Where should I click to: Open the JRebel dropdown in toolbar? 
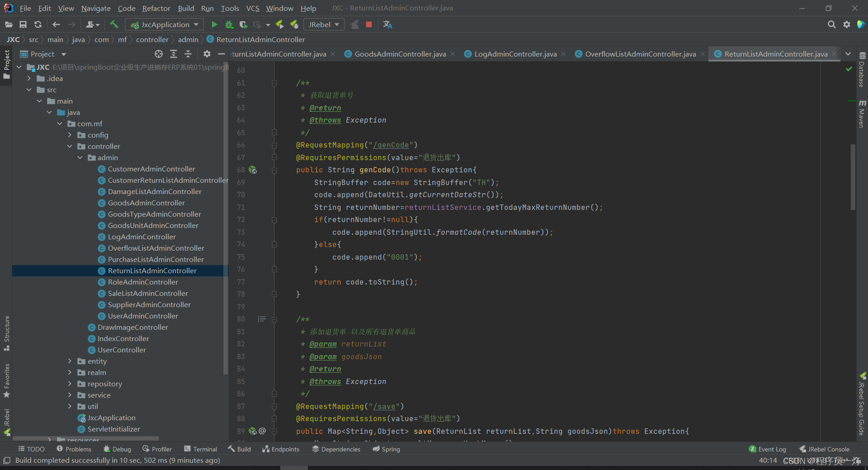(x=324, y=24)
